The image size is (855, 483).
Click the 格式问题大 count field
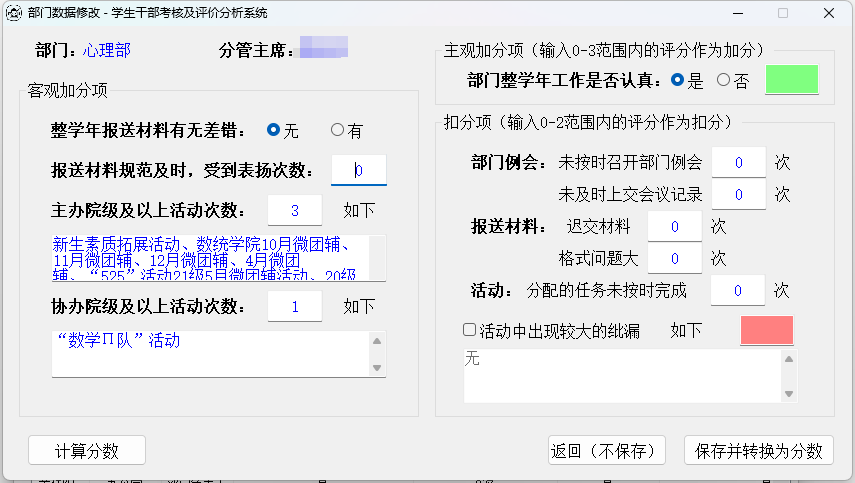tap(675, 258)
